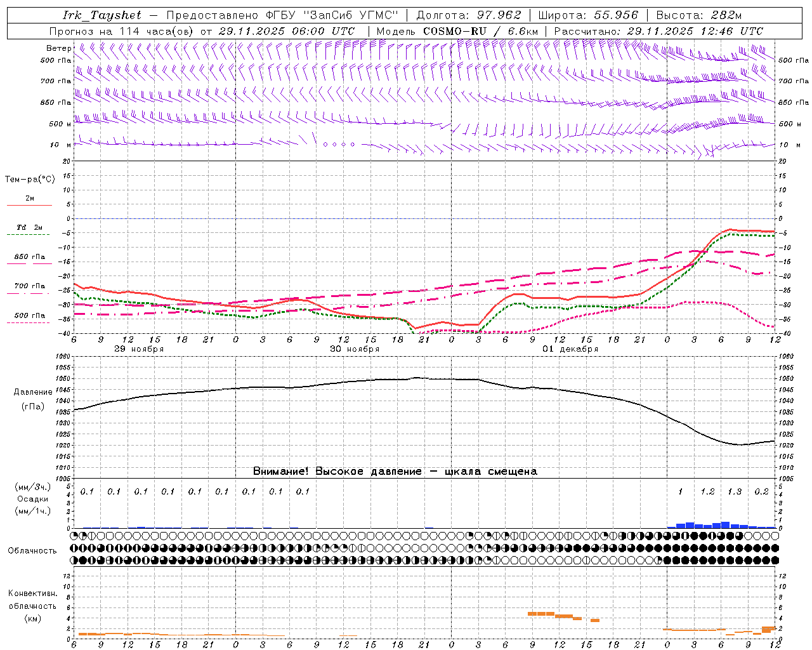Viewport: 812px width, 650px height.
Task: Select the '700 гПа' temperature legend entry
Action: coord(29,286)
